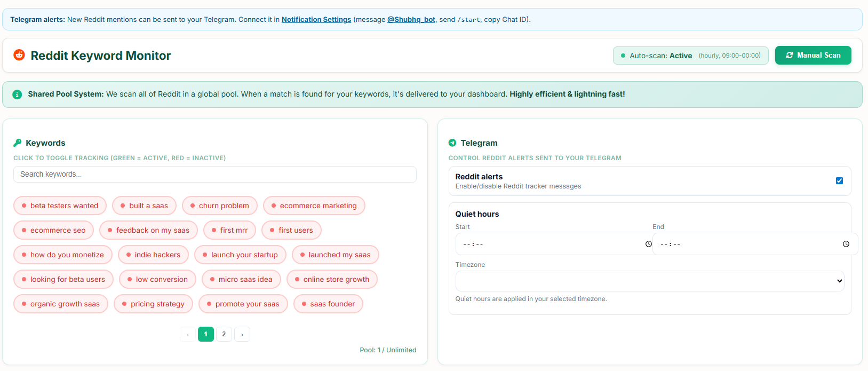Toggle the 'built a saas' keyword
868x371 pixels.
pos(144,206)
